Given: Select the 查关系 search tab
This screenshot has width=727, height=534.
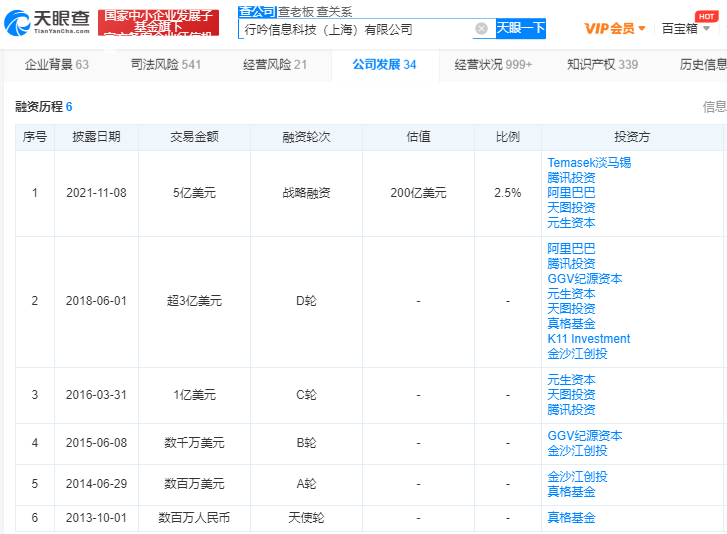Looking at the screenshot, I should tap(335, 12).
